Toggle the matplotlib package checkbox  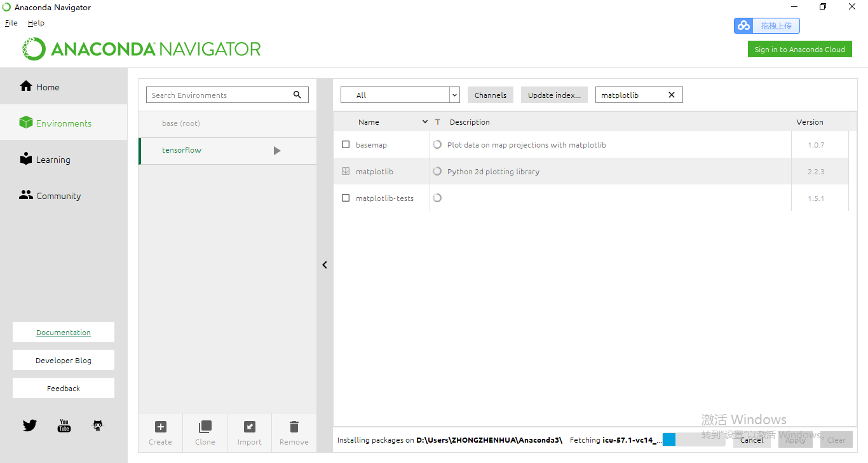tap(346, 172)
